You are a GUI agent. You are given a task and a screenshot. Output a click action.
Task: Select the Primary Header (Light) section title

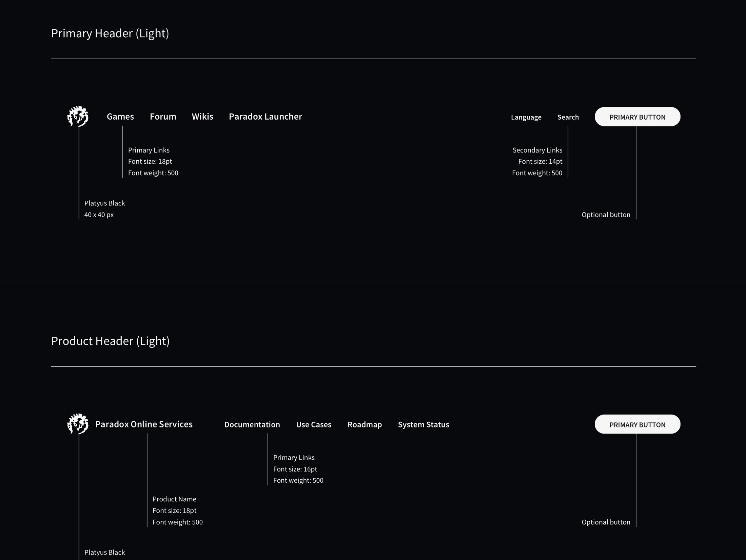[x=110, y=33]
